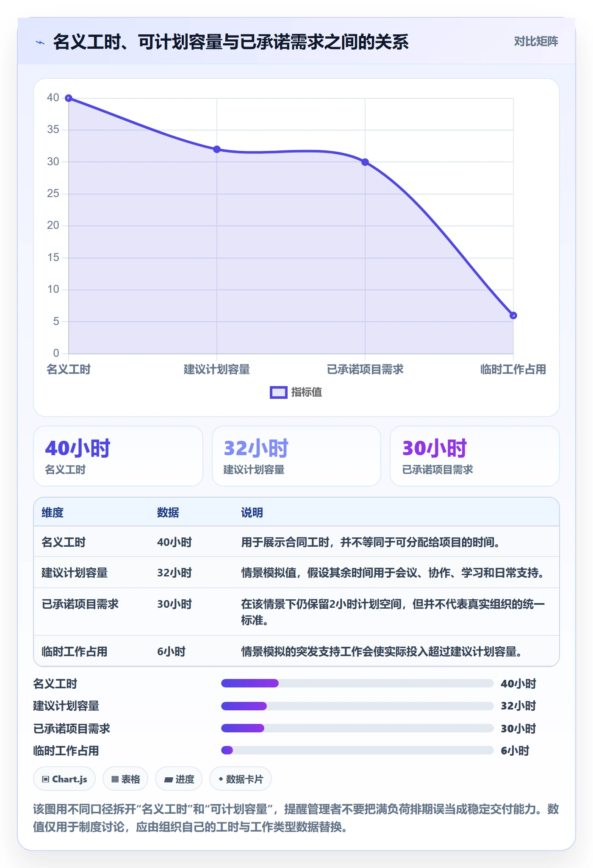Screen dimensions: 593x868
Task: Click the 进度 tag chip
Action: coord(179,779)
